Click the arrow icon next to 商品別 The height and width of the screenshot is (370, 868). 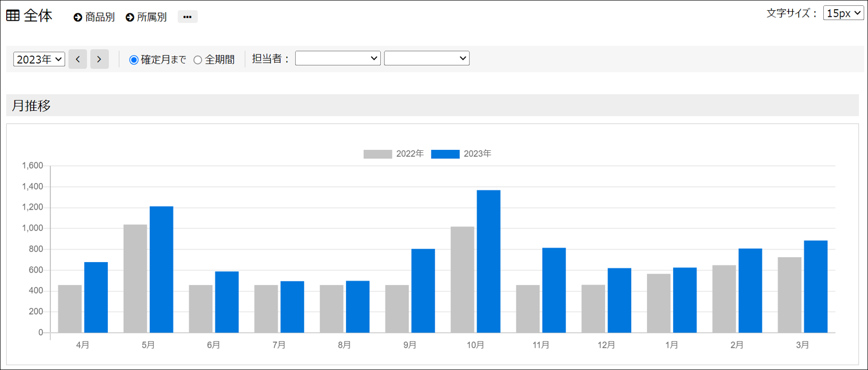point(78,17)
